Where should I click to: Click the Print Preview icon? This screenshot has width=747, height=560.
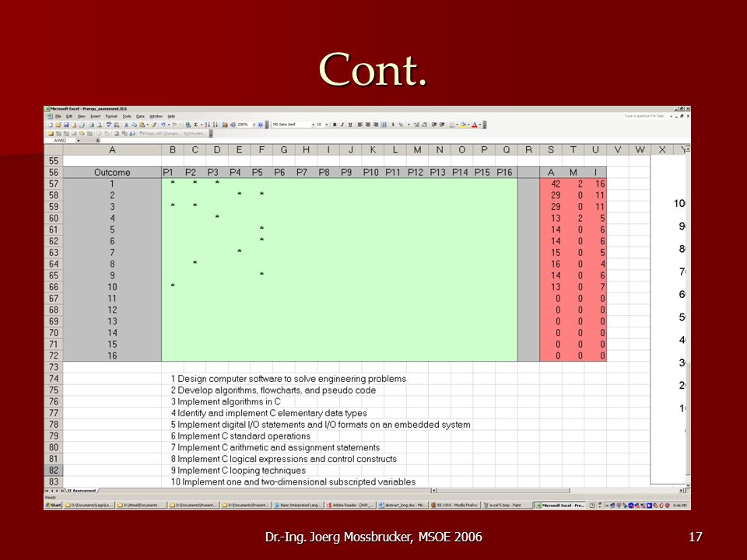tap(99, 124)
